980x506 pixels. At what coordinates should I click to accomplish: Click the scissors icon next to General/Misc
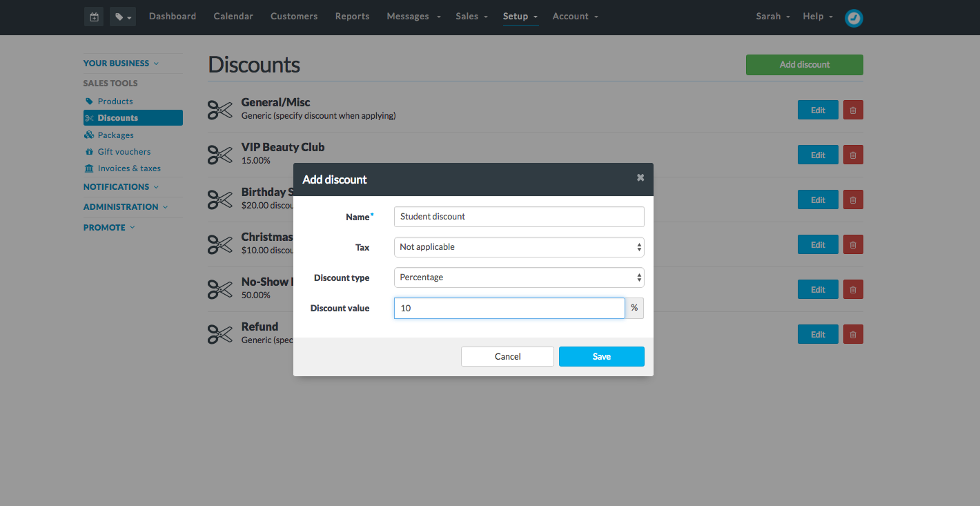(x=219, y=109)
